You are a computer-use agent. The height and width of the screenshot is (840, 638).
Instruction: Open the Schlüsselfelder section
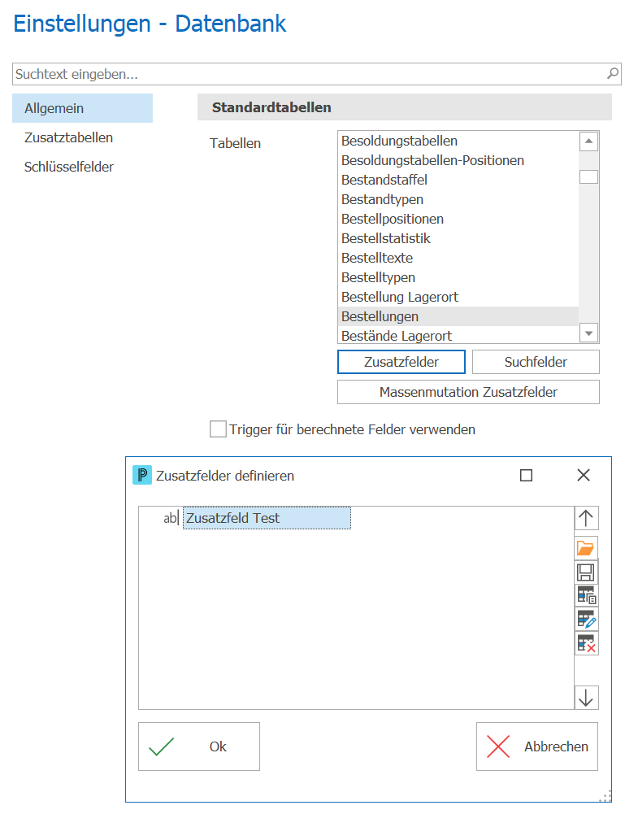click(68, 168)
